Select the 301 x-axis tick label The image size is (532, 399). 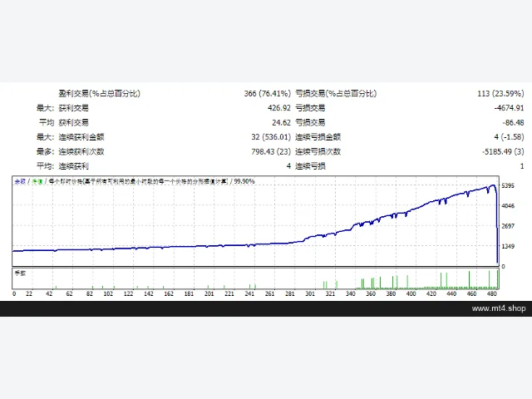(x=310, y=293)
